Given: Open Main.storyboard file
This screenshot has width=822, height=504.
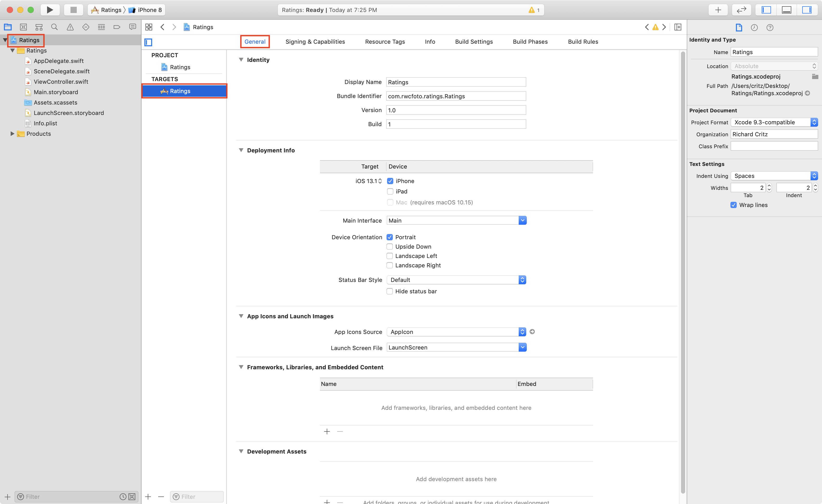Looking at the screenshot, I should coord(56,92).
